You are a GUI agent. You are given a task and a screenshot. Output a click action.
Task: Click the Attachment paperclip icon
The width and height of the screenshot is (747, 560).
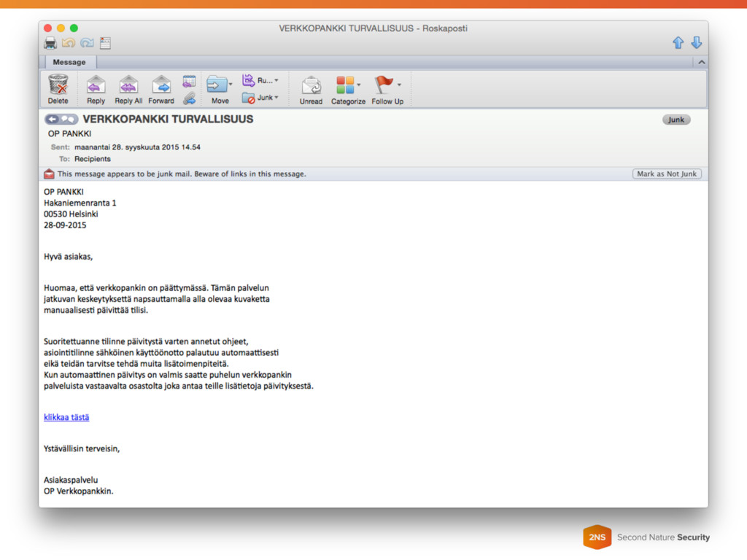coord(189,98)
